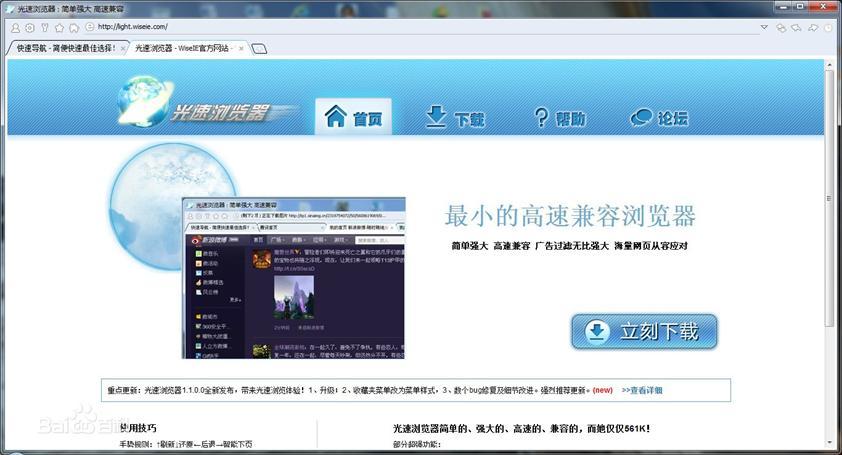This screenshot has width=842, height=455.
Task: Open the >>查看详细 link
Action: pos(642,391)
